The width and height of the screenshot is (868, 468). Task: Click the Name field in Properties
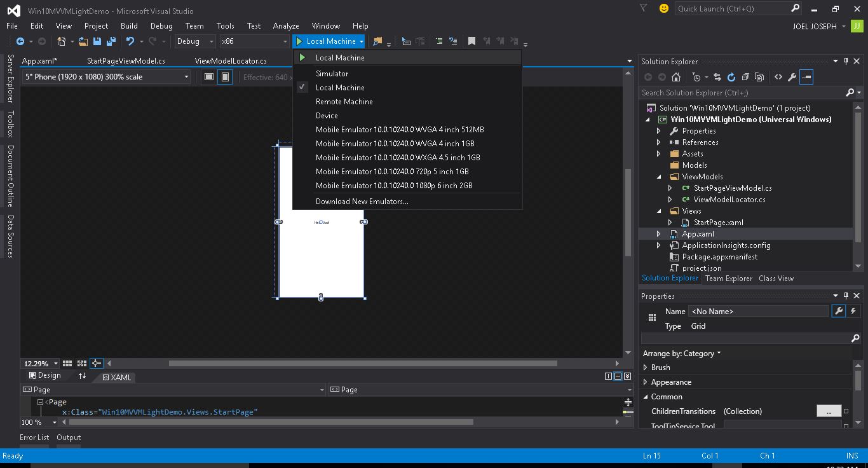759,311
